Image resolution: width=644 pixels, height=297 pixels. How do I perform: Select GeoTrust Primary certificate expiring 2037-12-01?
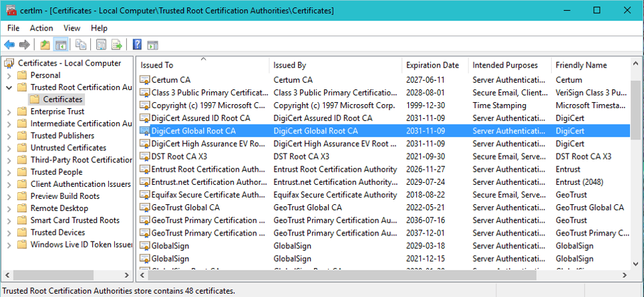point(383,233)
